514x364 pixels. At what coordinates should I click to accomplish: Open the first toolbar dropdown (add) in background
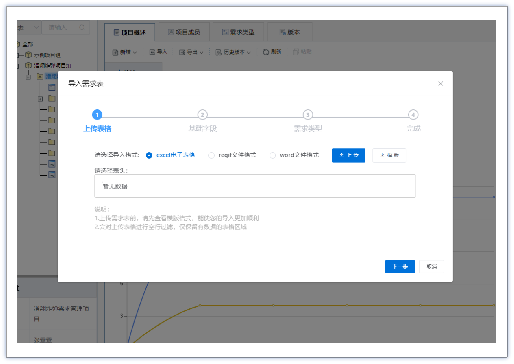(x=124, y=52)
